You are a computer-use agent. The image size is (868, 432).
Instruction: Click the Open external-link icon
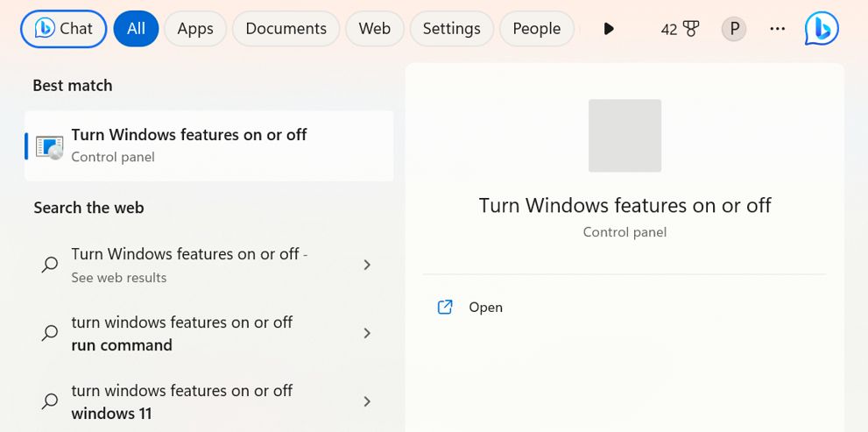coord(445,307)
